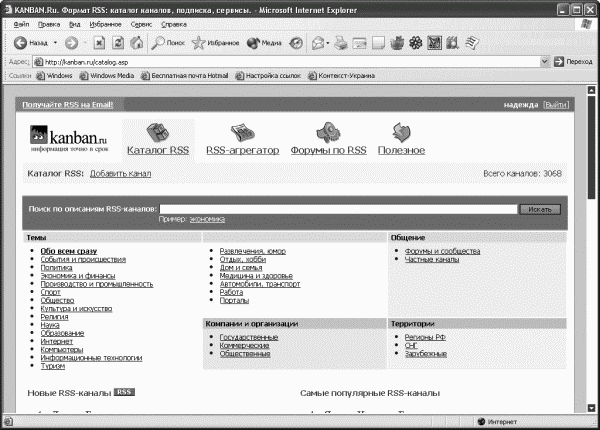Click the Stop page loading icon
600x430 pixels.
coord(99,43)
